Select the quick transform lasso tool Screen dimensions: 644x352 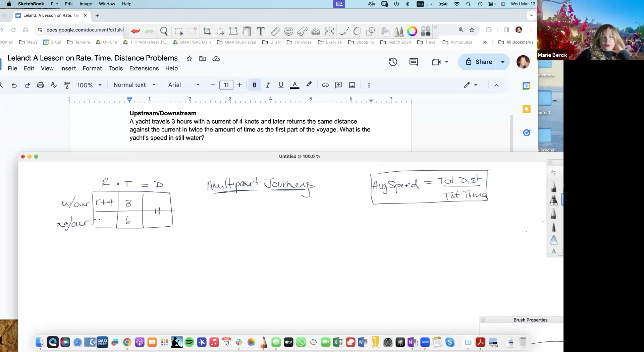point(220,32)
